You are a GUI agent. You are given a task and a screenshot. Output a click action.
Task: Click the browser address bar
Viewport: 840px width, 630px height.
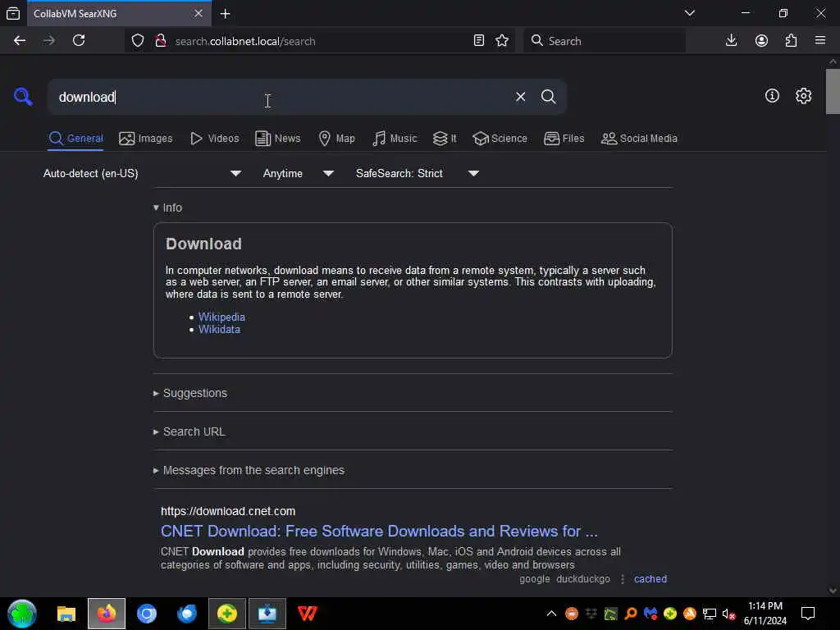point(322,41)
